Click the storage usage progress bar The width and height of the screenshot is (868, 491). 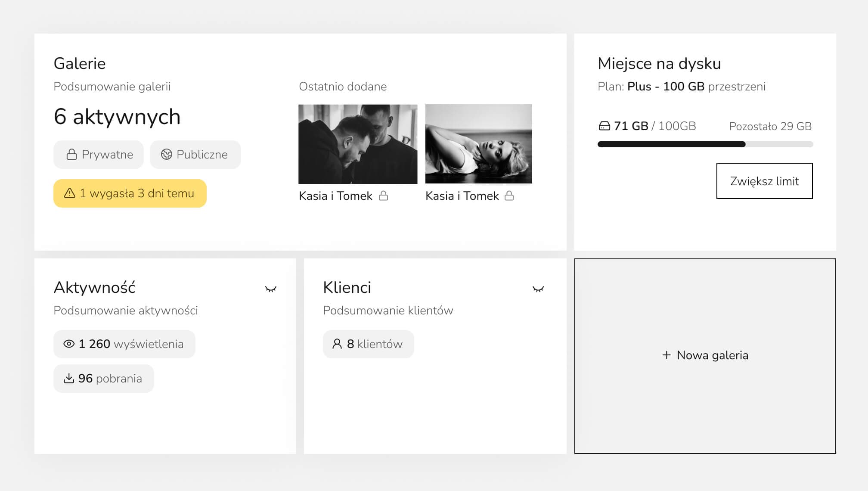(706, 144)
